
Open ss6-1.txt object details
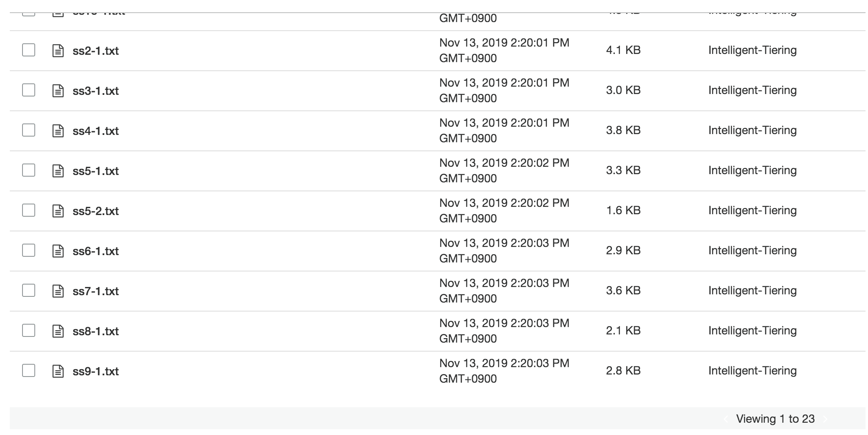[x=96, y=251]
